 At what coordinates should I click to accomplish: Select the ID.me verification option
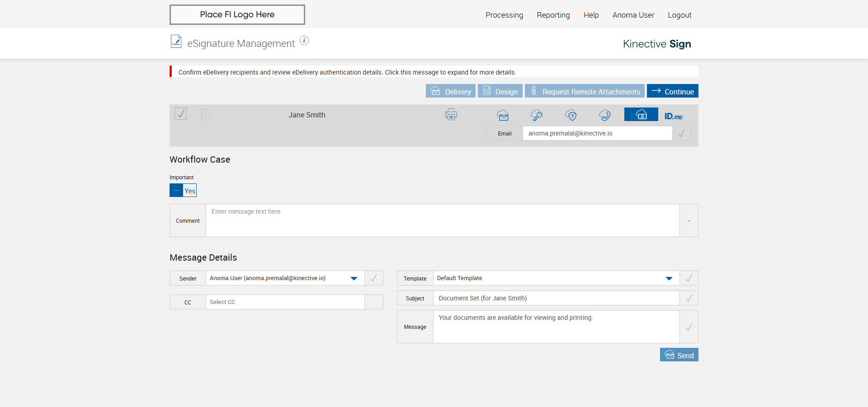[674, 116]
